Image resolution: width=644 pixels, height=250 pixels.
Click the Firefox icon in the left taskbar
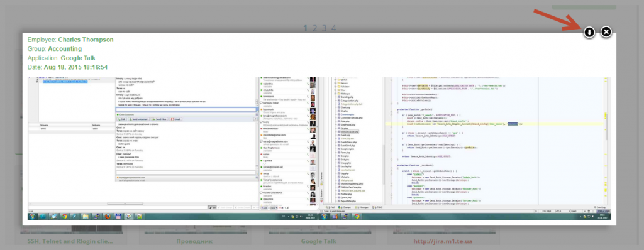tap(107, 216)
